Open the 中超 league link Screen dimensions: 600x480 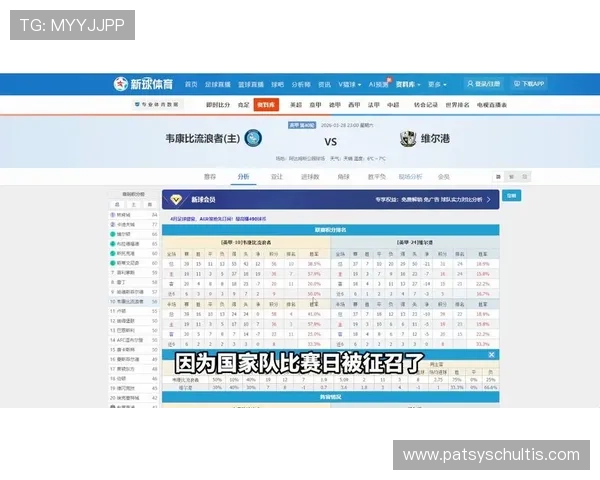(393, 104)
